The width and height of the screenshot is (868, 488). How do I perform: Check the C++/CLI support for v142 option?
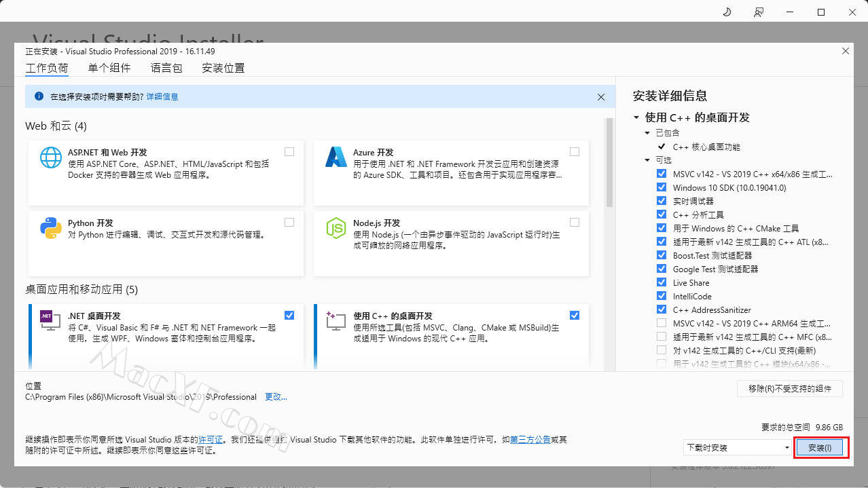pos(662,350)
